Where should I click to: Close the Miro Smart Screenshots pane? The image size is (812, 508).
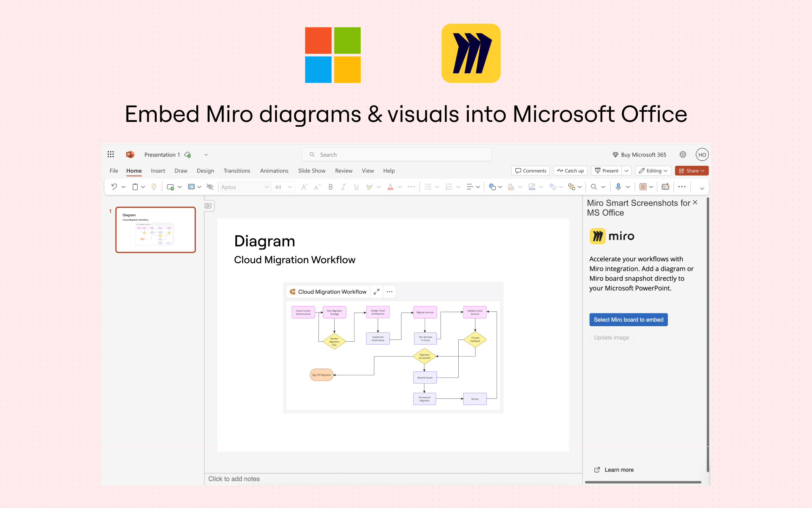click(x=695, y=202)
